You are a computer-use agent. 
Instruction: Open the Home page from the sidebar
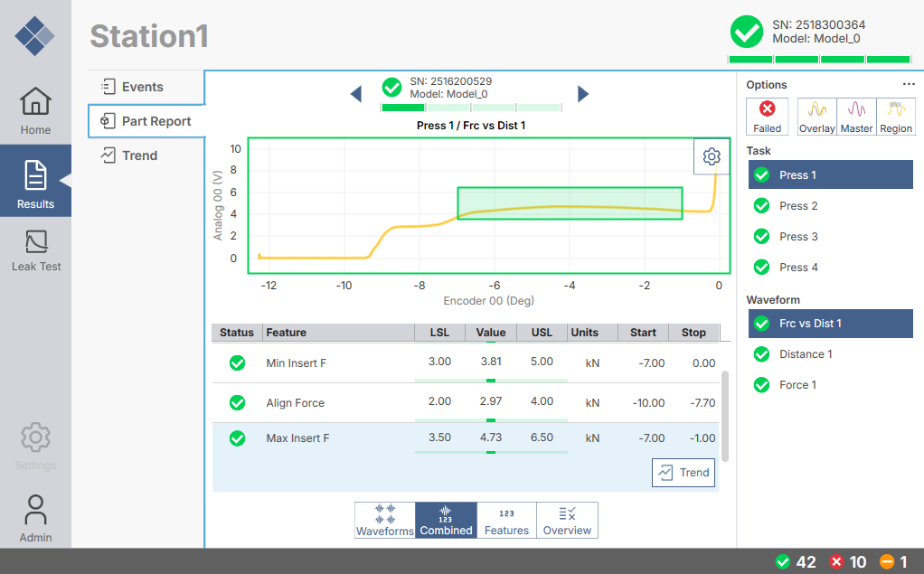(35, 111)
